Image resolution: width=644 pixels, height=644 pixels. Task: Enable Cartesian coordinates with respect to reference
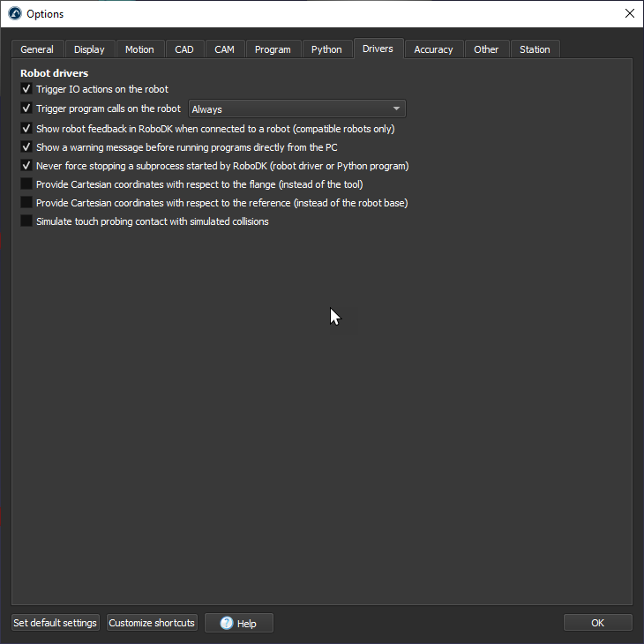[x=26, y=203]
